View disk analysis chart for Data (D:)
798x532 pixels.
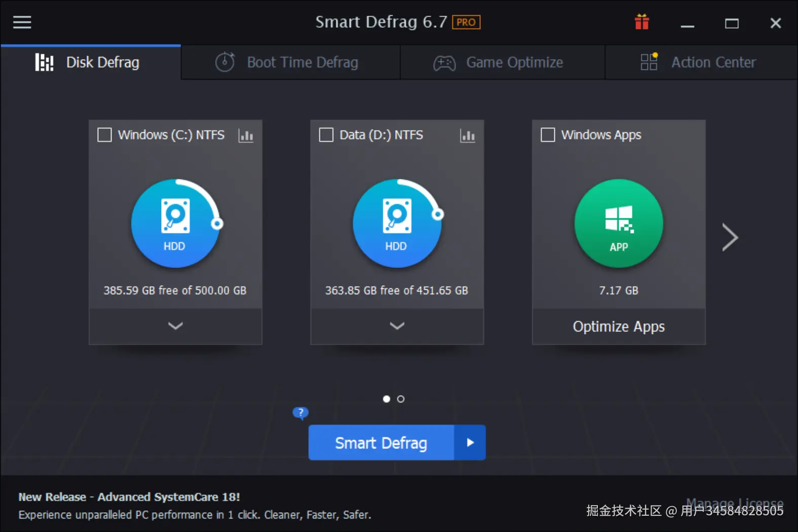click(x=468, y=136)
